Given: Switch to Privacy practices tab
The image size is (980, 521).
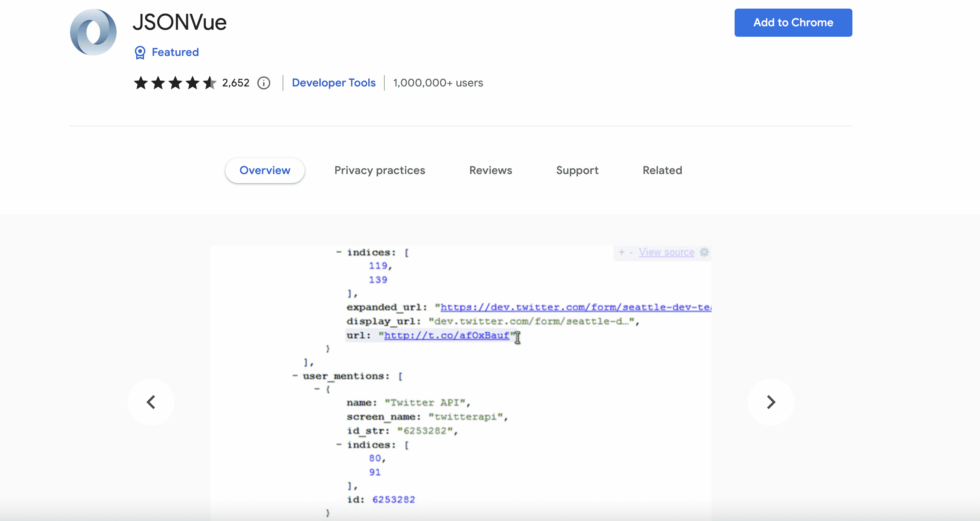Looking at the screenshot, I should click(x=380, y=171).
